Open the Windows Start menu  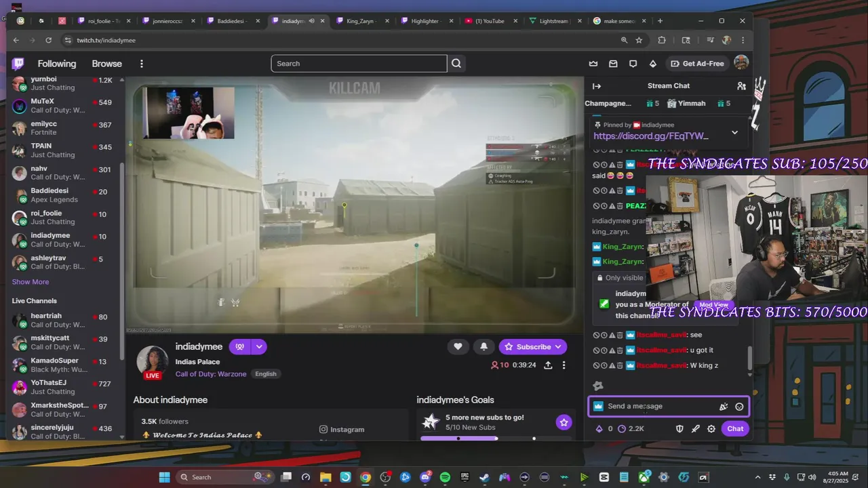pos(164,477)
